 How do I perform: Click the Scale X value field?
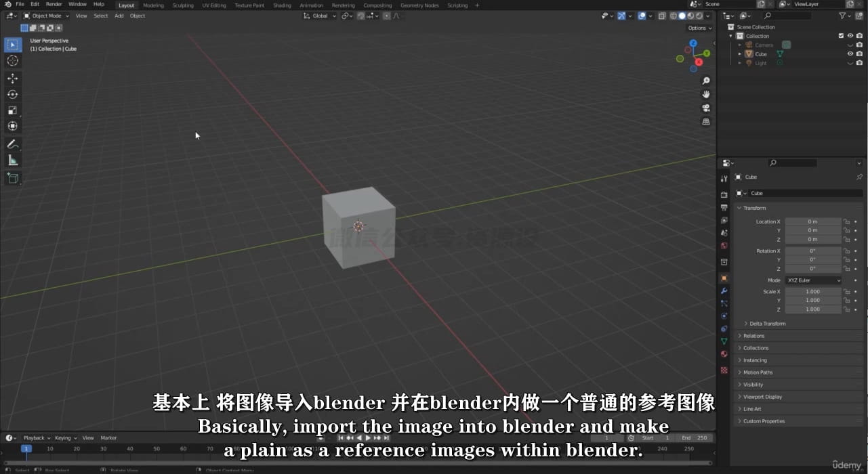click(813, 292)
